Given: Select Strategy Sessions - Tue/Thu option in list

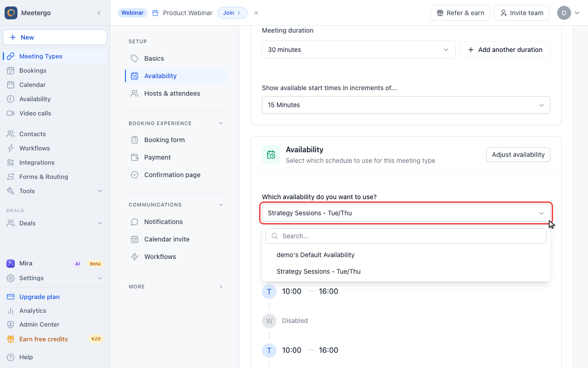Looking at the screenshot, I should coord(406,271).
